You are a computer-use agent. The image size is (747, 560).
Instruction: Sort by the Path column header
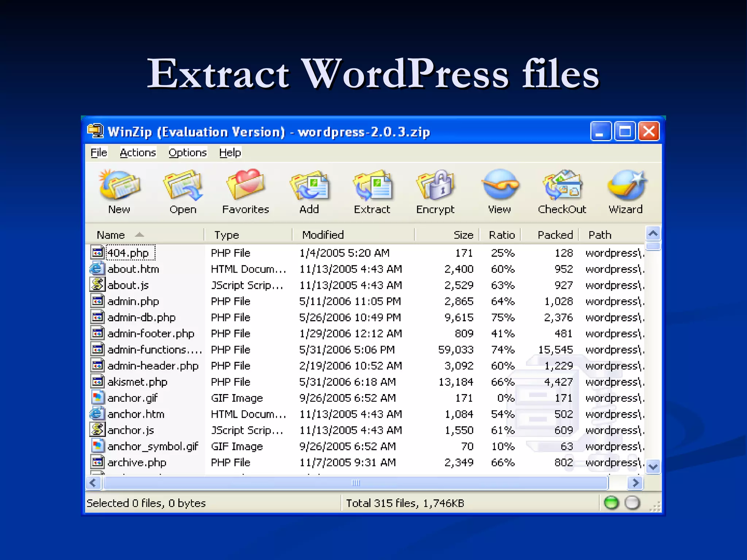[612, 234]
